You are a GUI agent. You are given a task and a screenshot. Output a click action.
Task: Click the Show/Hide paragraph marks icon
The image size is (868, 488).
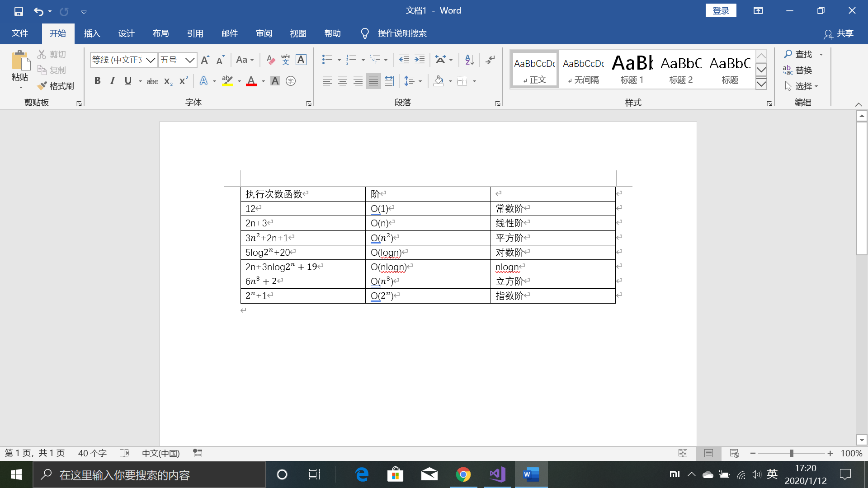pyautogui.click(x=490, y=60)
